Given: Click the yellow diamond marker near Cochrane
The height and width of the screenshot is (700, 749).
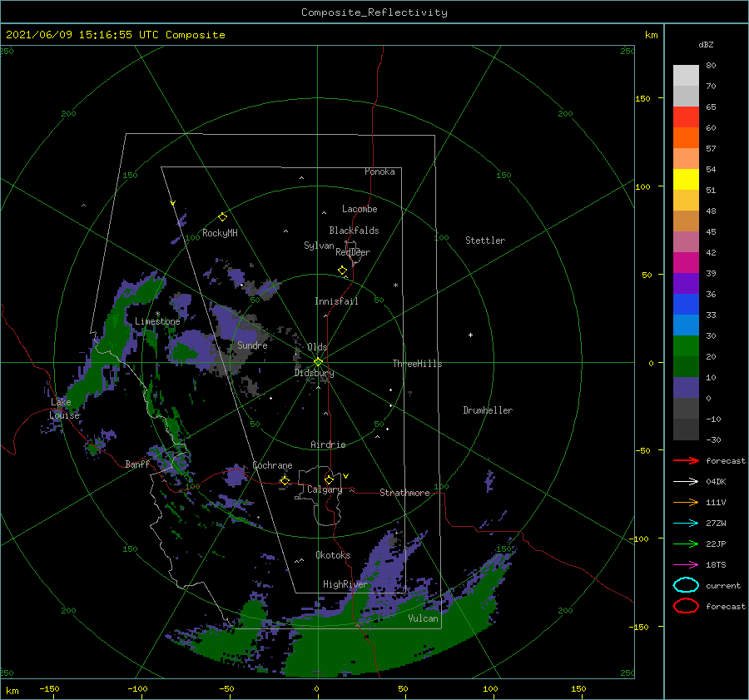Looking at the screenshot, I should 285,480.
